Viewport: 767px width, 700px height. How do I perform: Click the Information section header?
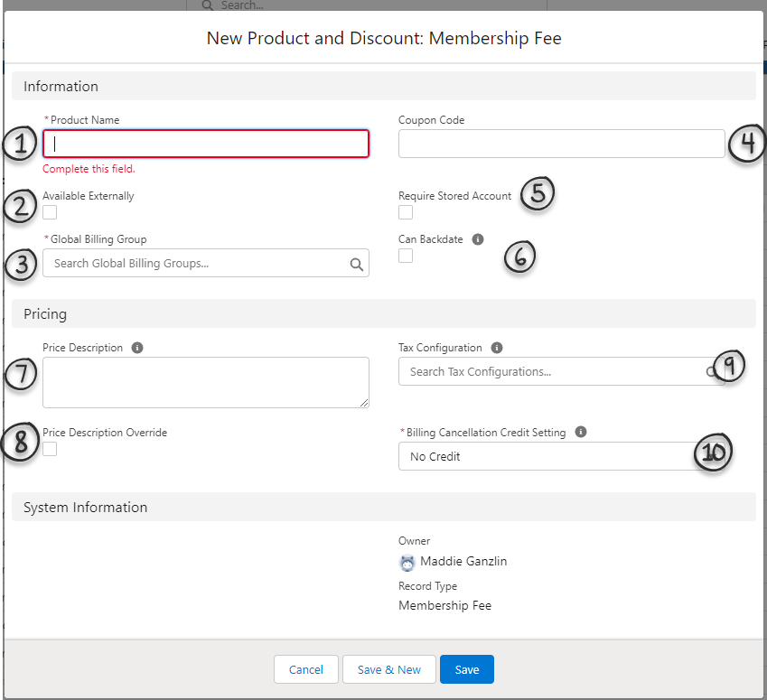click(61, 86)
